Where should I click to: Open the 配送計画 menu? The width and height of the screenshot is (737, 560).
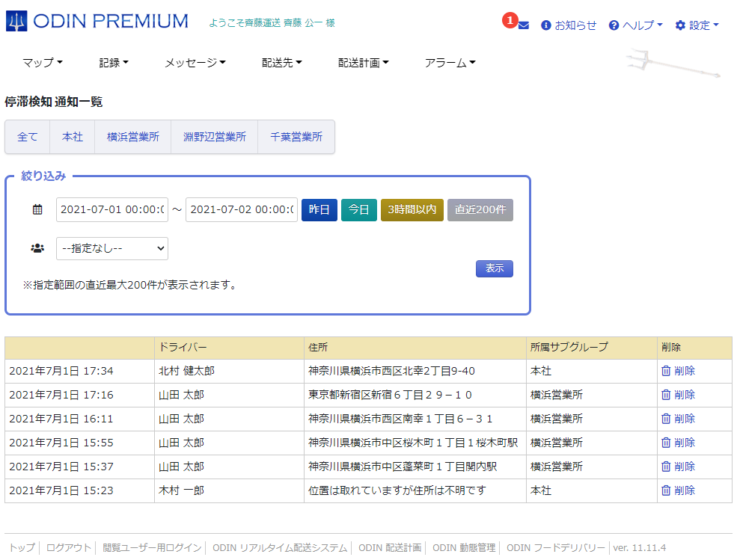coord(363,63)
